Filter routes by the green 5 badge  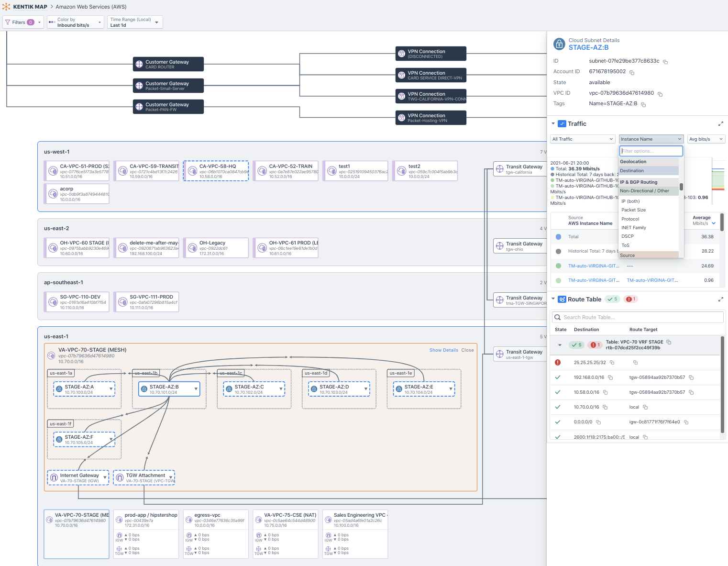pos(613,299)
